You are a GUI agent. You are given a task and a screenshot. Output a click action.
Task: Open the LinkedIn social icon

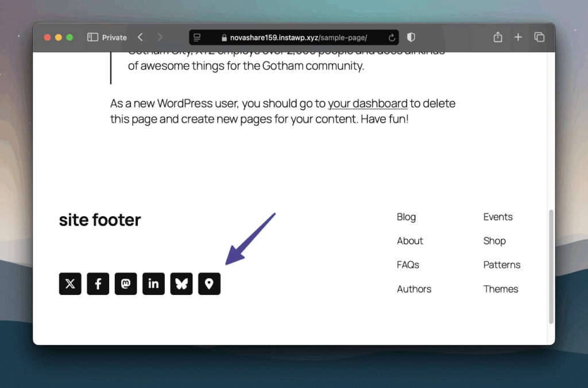click(x=154, y=284)
